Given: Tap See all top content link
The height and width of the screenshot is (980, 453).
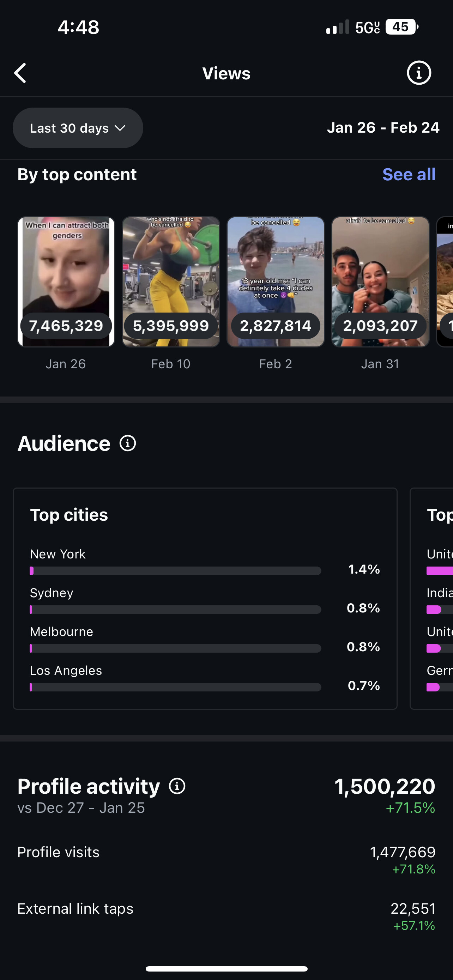Looking at the screenshot, I should [x=409, y=174].
